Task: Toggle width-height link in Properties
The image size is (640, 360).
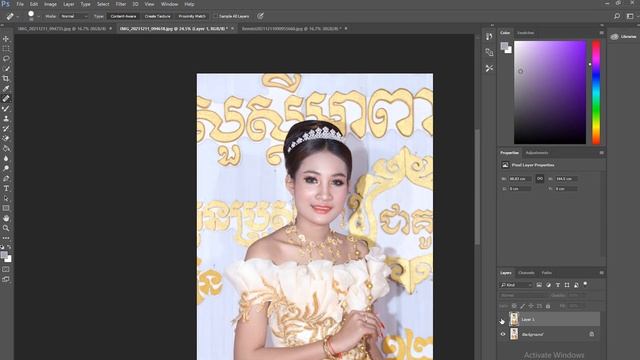Action: 540,179
